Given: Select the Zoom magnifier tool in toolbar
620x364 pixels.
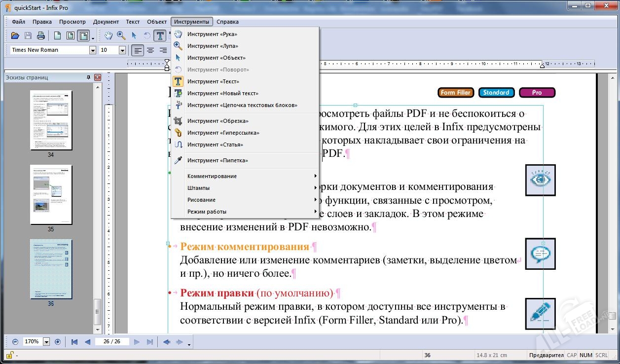Looking at the screenshot, I should [121, 36].
